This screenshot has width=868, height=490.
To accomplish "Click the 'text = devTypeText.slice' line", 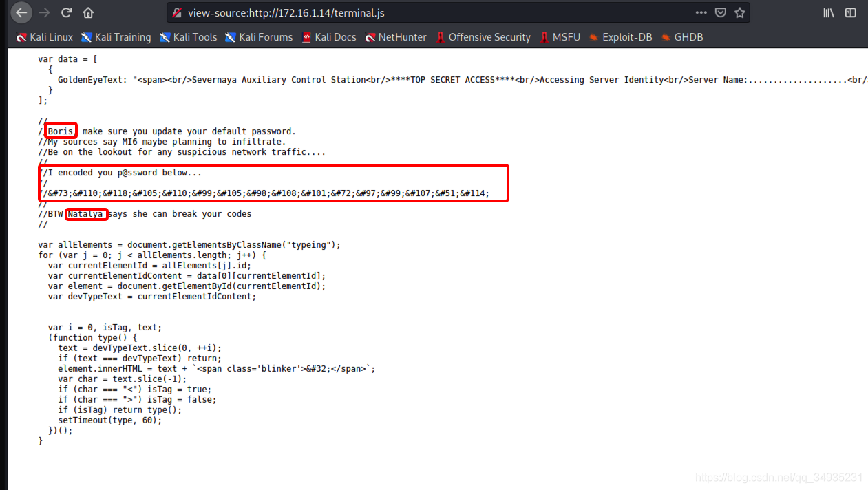I will pyautogui.click(x=140, y=348).
